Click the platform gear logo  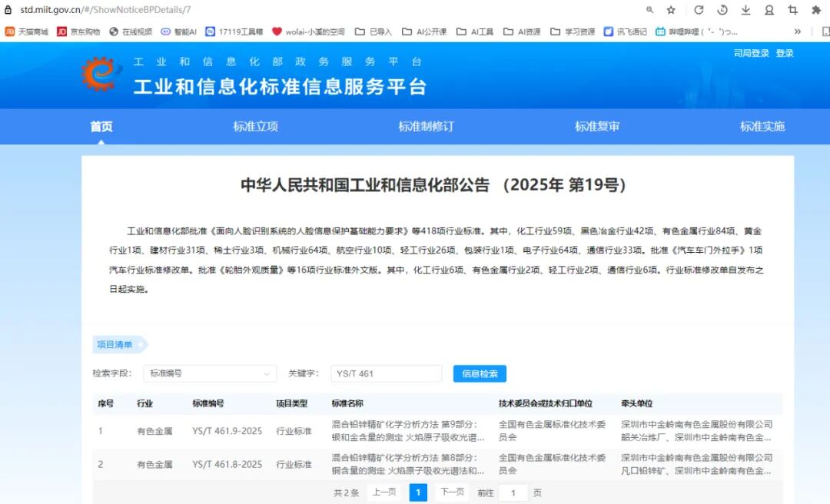pyautogui.click(x=99, y=74)
